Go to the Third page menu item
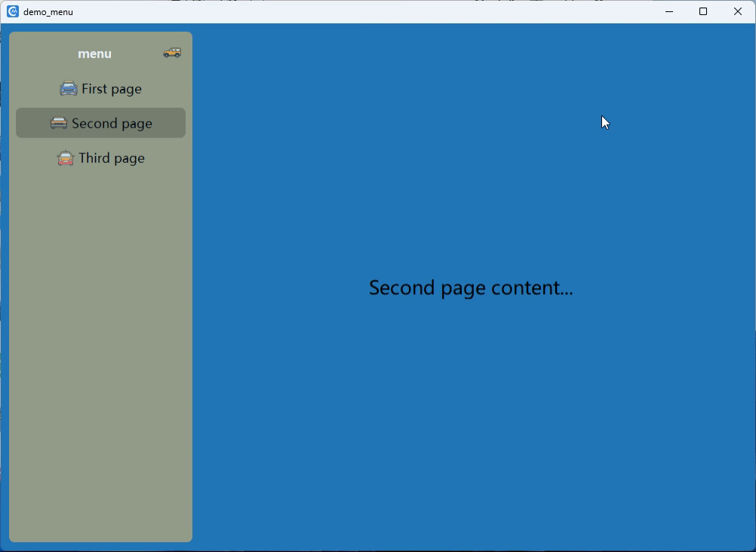The width and height of the screenshot is (756, 552). pos(101,158)
